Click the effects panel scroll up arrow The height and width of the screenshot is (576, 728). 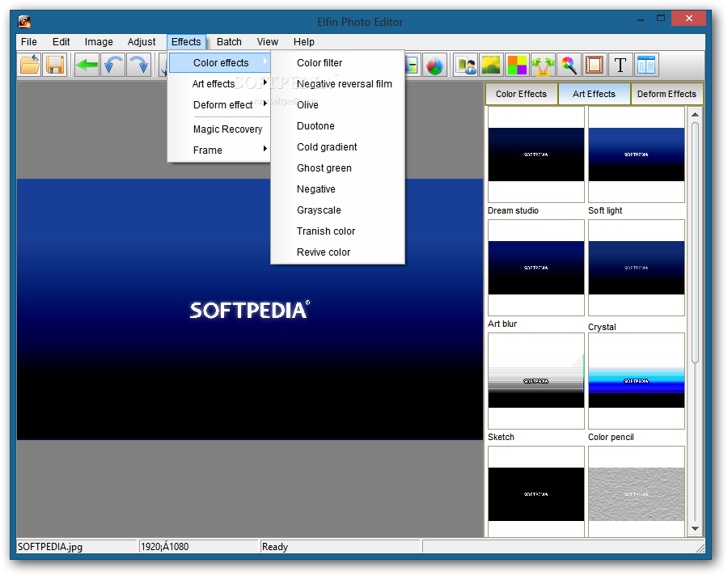tap(695, 114)
